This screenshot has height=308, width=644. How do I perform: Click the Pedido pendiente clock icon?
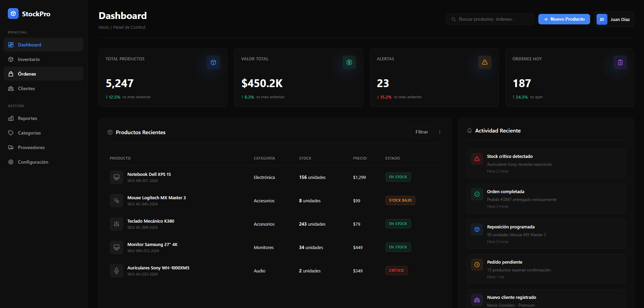click(x=477, y=265)
